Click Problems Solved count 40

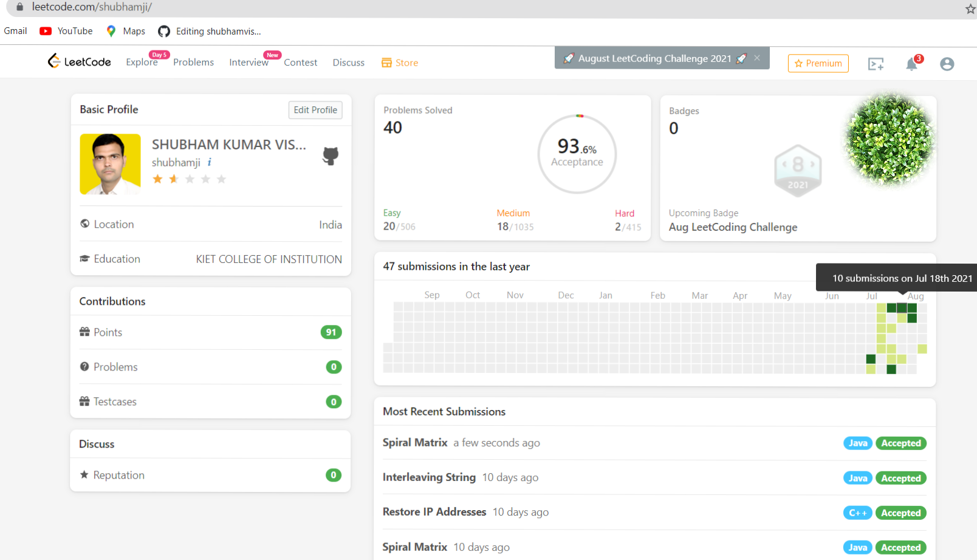pyautogui.click(x=393, y=128)
